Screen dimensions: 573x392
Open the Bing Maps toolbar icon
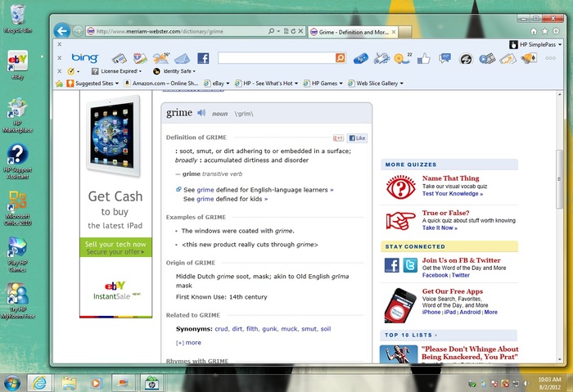click(140, 58)
